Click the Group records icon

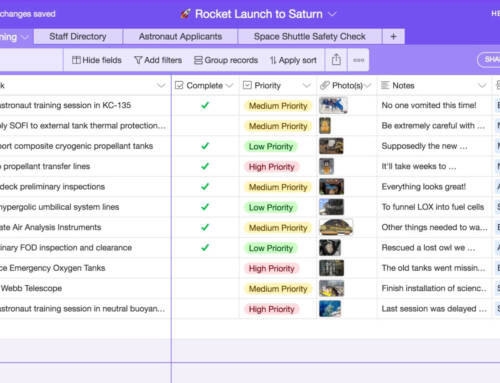pyautogui.click(x=198, y=60)
